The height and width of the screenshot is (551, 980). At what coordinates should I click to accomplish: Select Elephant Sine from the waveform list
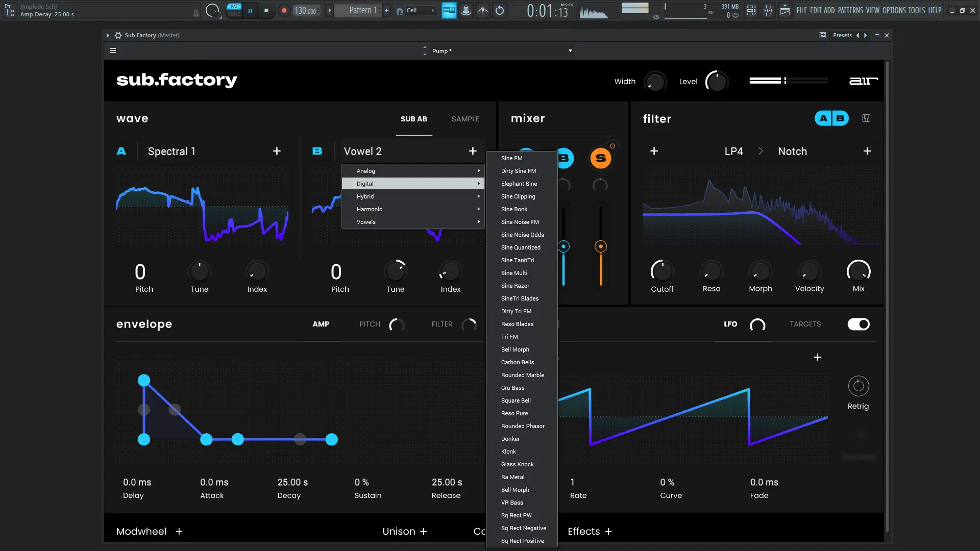click(x=519, y=184)
